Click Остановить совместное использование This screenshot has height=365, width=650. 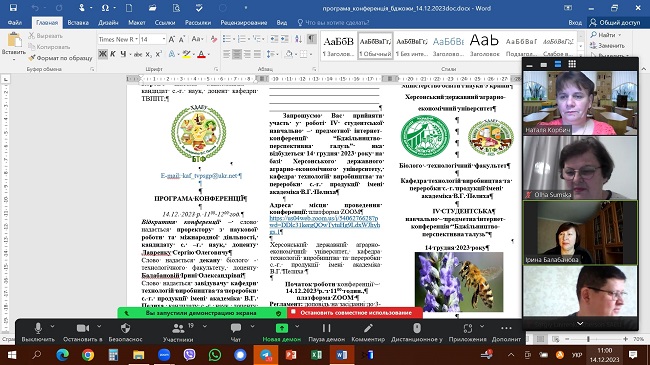pyautogui.click(x=355, y=313)
